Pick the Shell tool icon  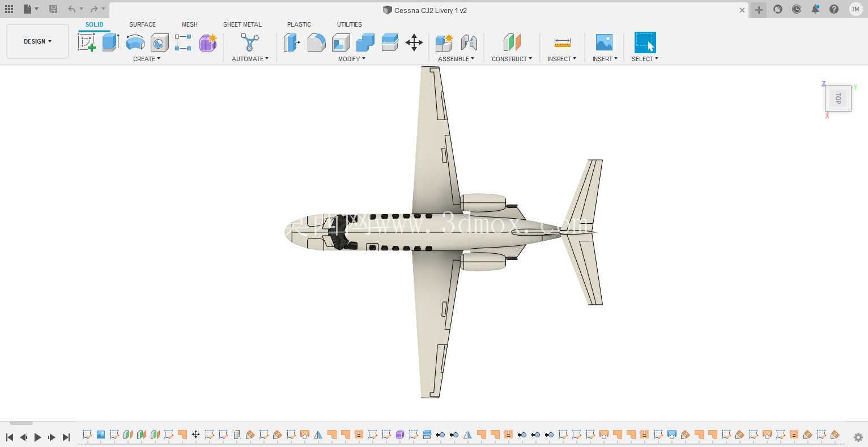click(x=341, y=42)
